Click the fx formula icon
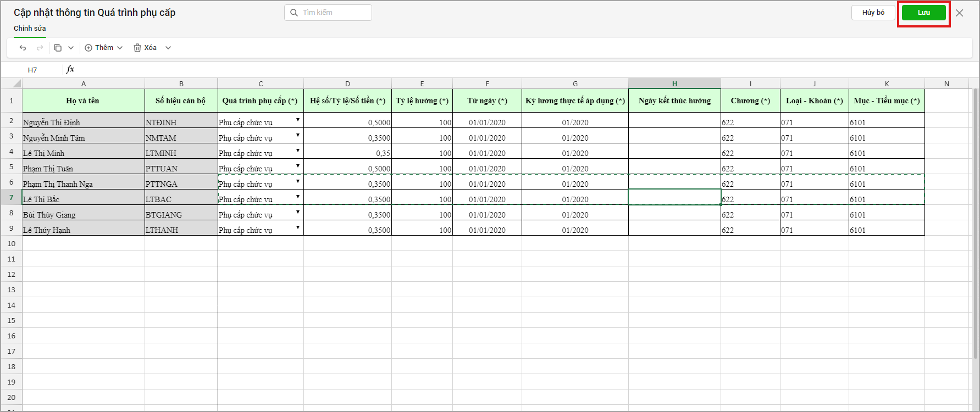The height and width of the screenshot is (412, 980). 70,69
